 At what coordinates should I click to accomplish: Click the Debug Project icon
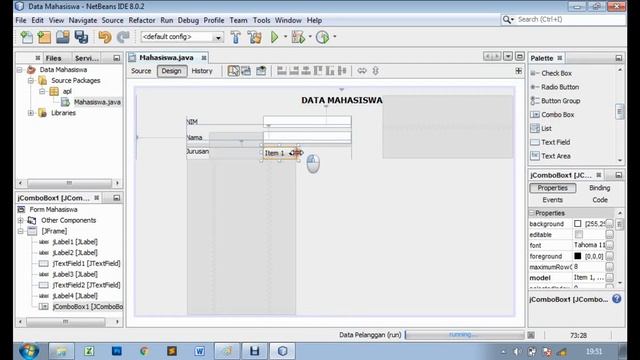point(298,37)
